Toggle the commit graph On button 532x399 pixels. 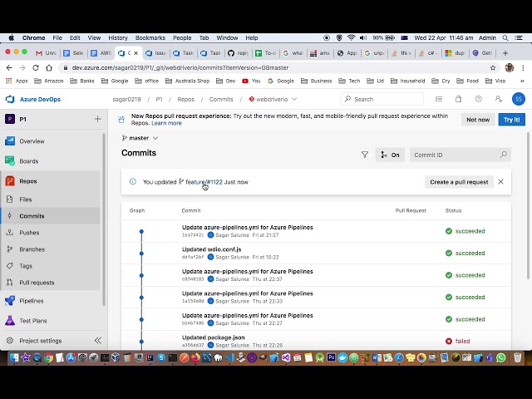[390, 155]
